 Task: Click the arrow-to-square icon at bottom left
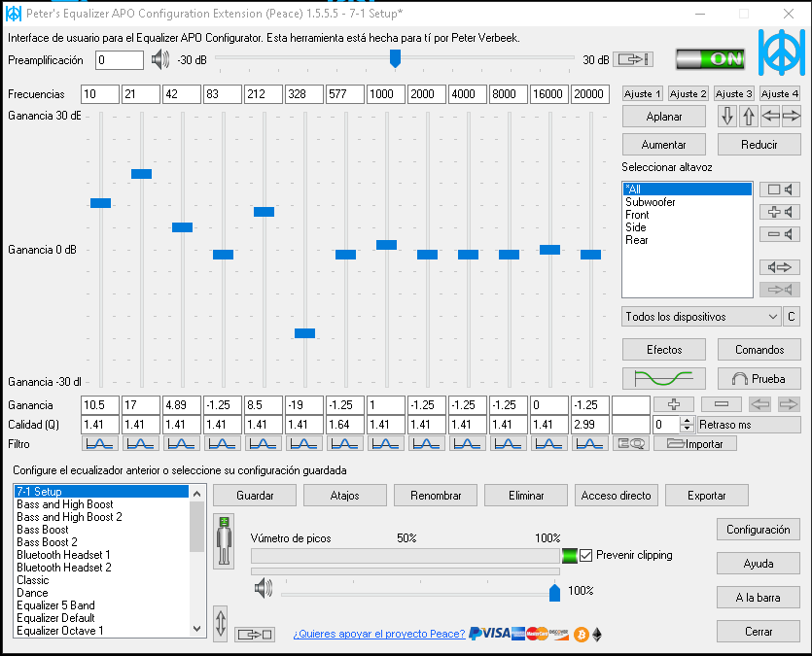(x=254, y=635)
